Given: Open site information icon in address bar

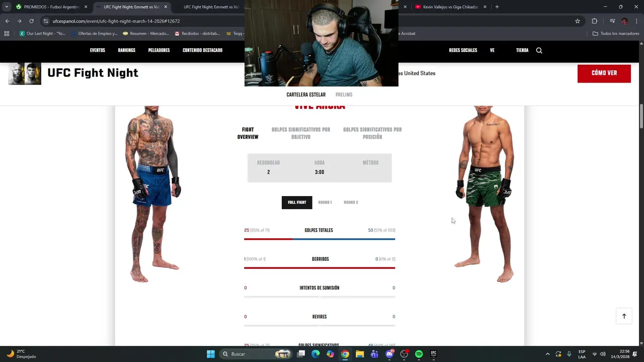Looking at the screenshot, I should (46, 21).
